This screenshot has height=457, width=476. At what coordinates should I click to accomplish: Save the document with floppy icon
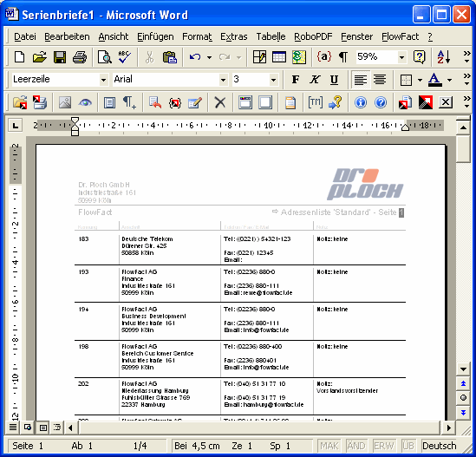pyautogui.click(x=60, y=56)
